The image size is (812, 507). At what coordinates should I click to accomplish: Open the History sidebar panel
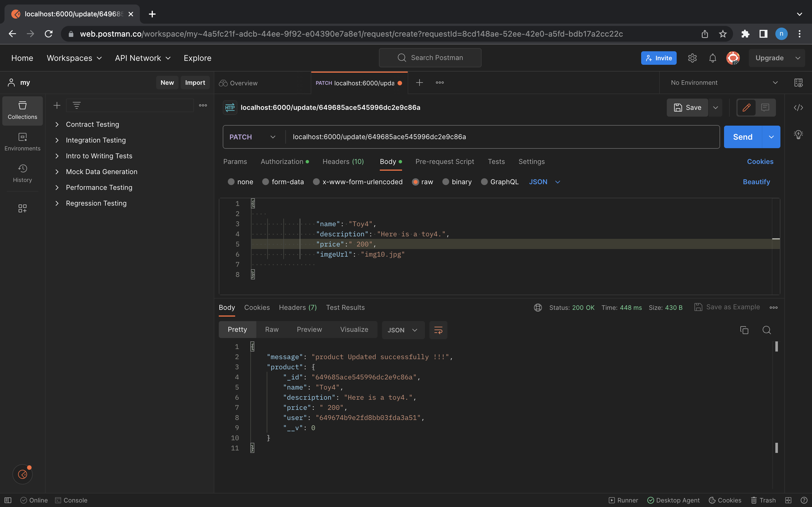click(x=22, y=173)
